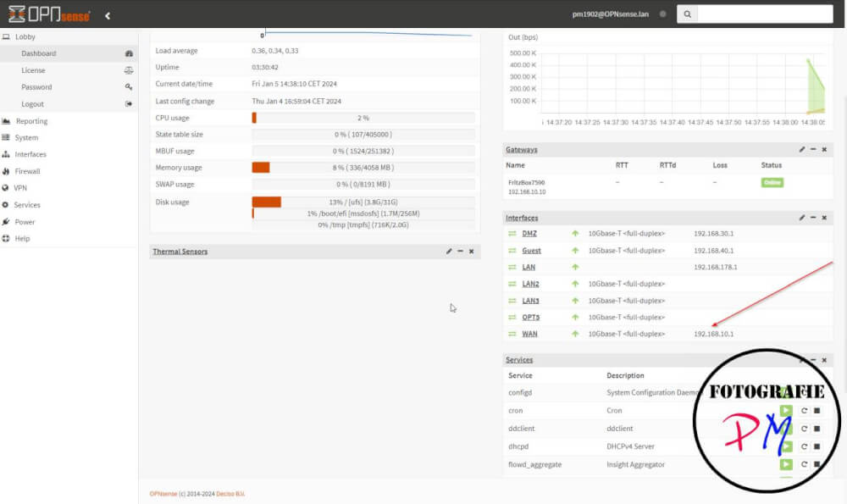Stop the dhcpd service
Viewport: 847px width, 504px height.
tap(817, 446)
